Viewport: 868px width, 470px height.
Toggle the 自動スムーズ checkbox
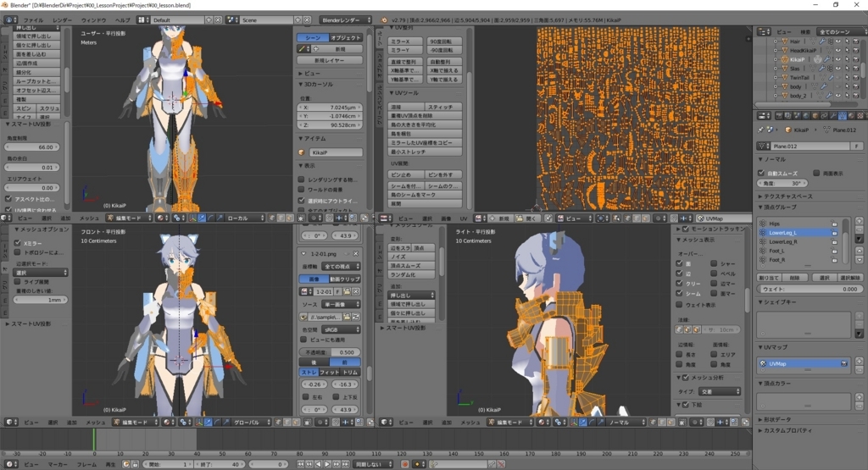(762, 173)
